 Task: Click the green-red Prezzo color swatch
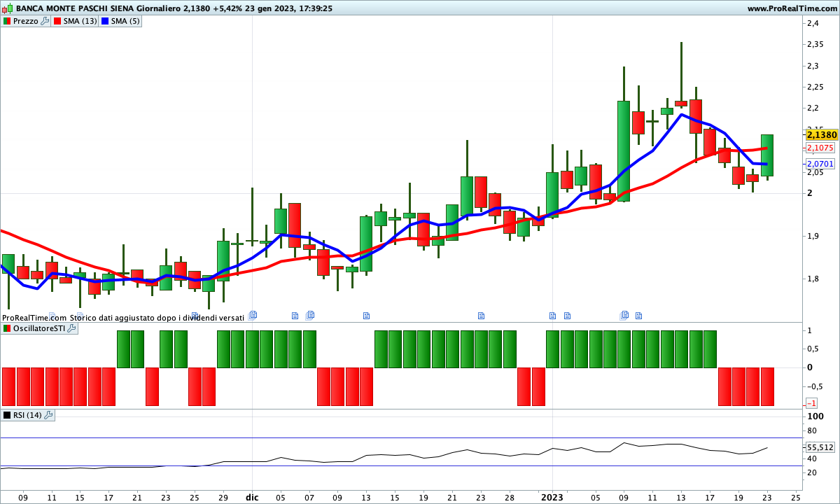6,21
